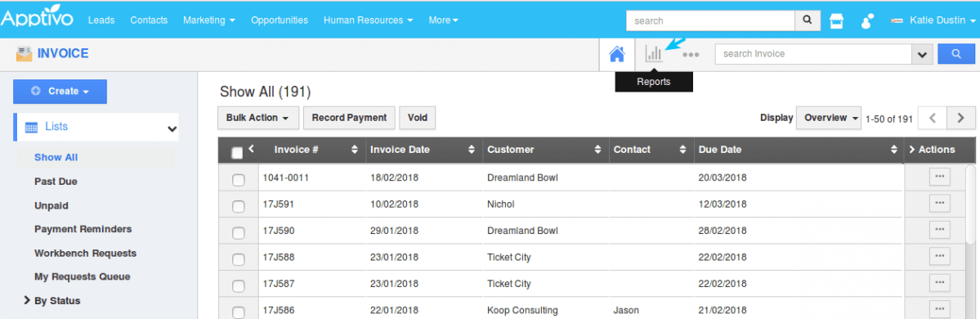Image resolution: width=980 pixels, height=319 pixels.
Task: Click invoice date 18/02/2018
Action: tap(395, 177)
